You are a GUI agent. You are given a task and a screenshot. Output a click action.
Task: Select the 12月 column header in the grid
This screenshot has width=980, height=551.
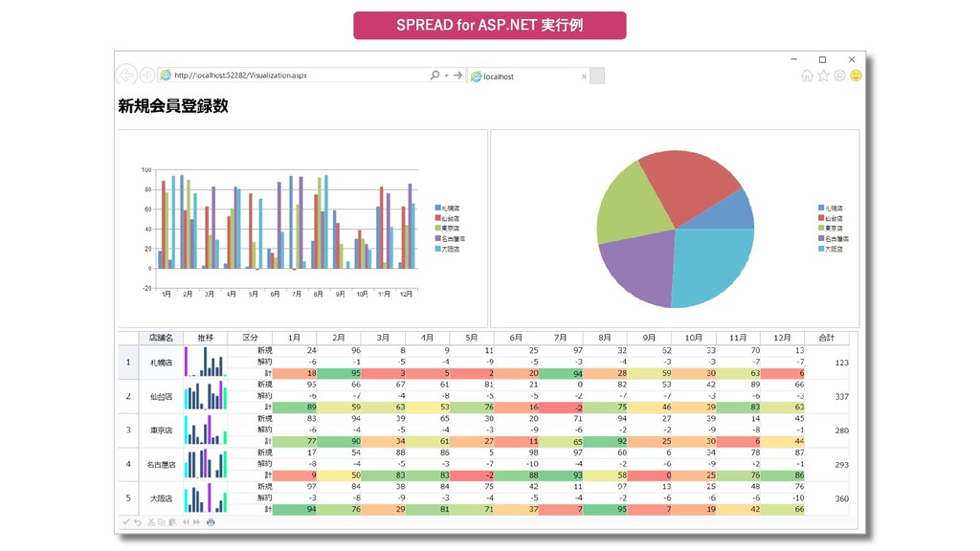point(782,338)
